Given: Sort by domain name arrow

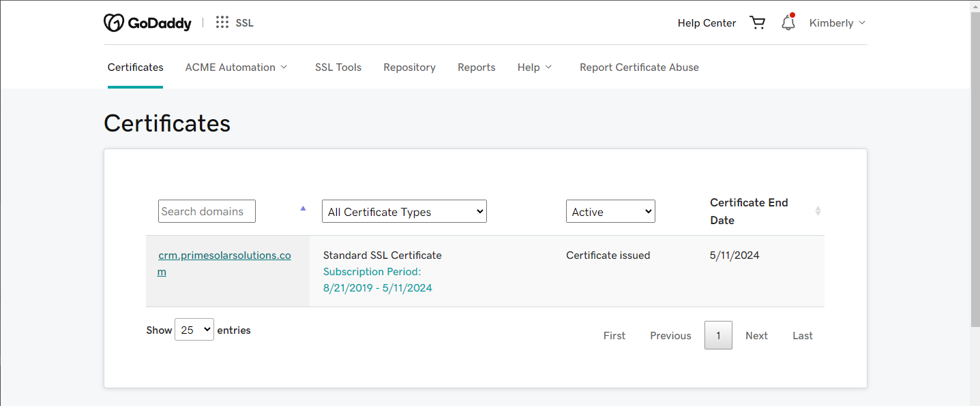Looking at the screenshot, I should click(x=303, y=208).
